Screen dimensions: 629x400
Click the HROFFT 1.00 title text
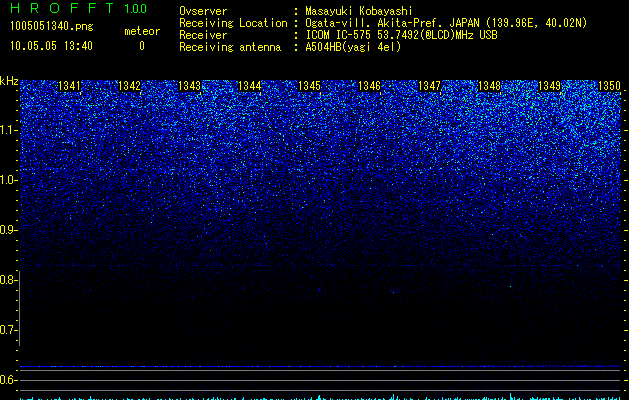tap(78, 8)
